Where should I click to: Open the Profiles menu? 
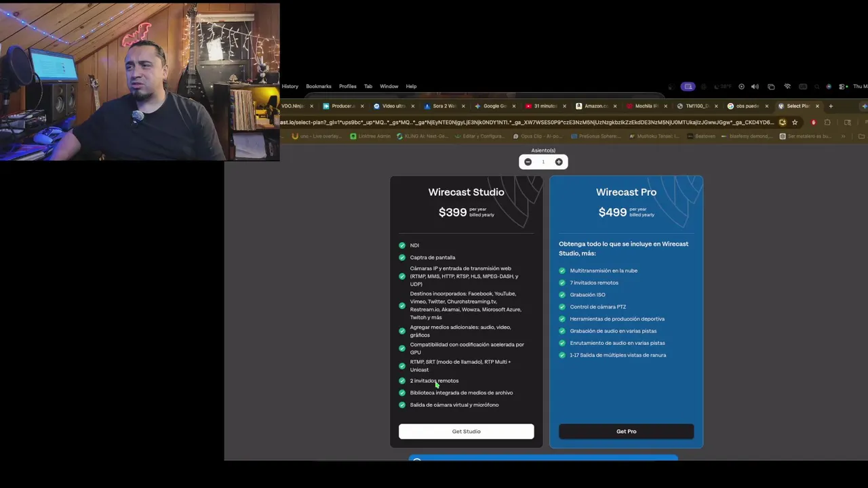point(348,86)
